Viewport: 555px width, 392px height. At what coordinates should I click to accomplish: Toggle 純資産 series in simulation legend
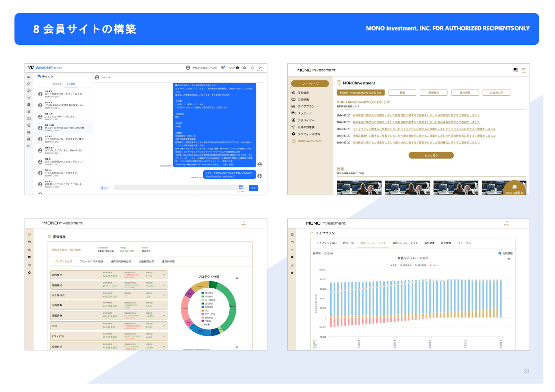point(392,265)
